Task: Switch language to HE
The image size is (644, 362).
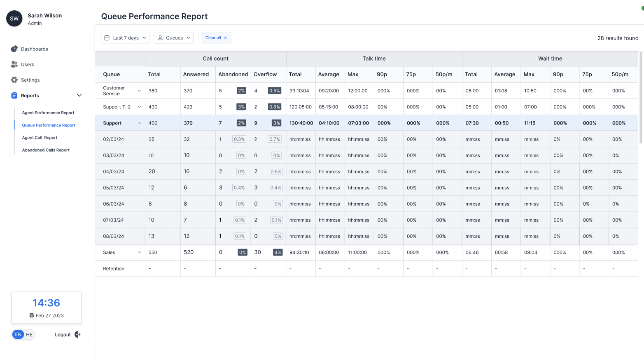Action: tap(29, 334)
